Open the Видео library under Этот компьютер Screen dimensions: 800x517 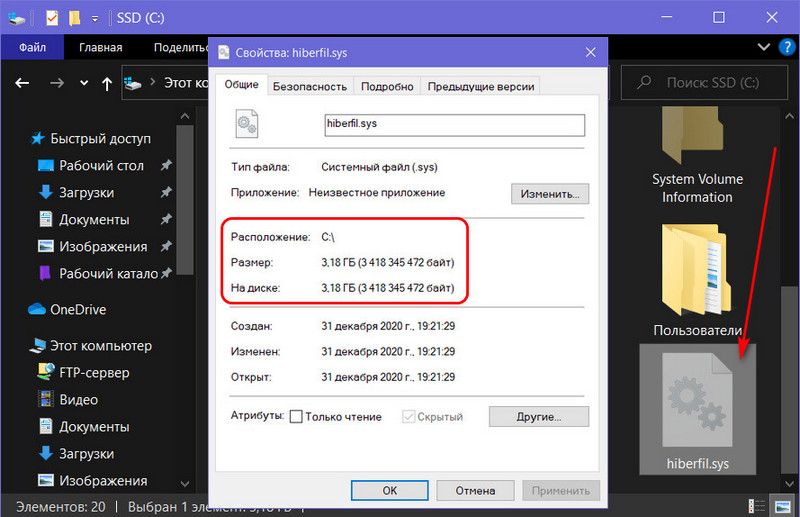[x=78, y=400]
